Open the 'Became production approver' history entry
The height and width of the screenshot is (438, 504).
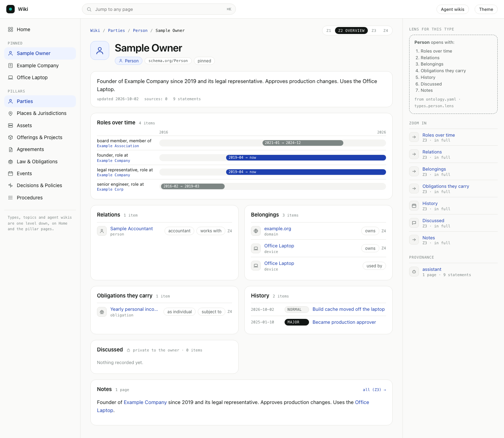(x=344, y=322)
